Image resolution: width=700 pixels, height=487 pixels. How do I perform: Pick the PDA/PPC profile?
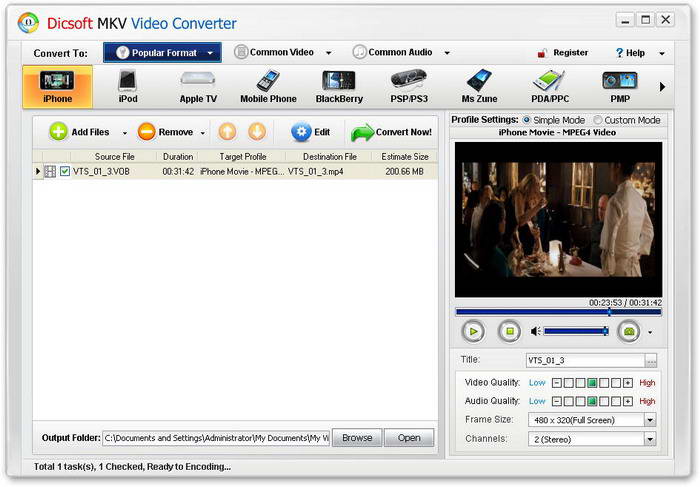point(550,87)
